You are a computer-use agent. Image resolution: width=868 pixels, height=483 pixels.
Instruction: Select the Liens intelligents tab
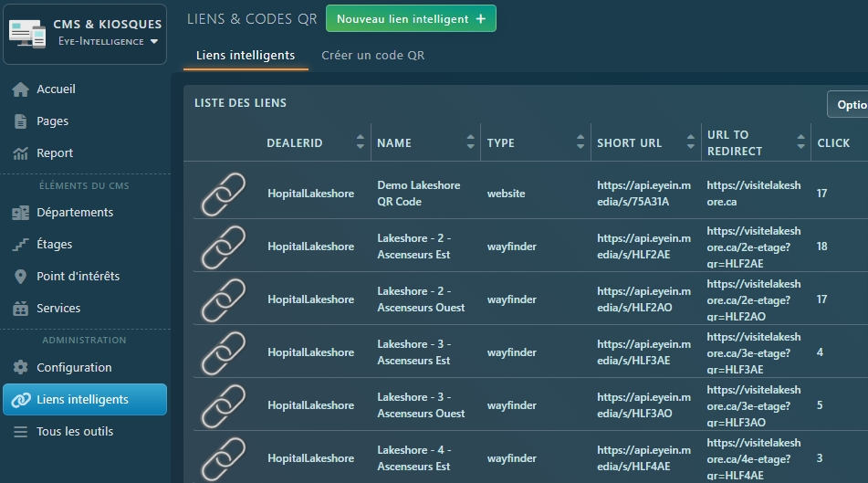point(246,56)
